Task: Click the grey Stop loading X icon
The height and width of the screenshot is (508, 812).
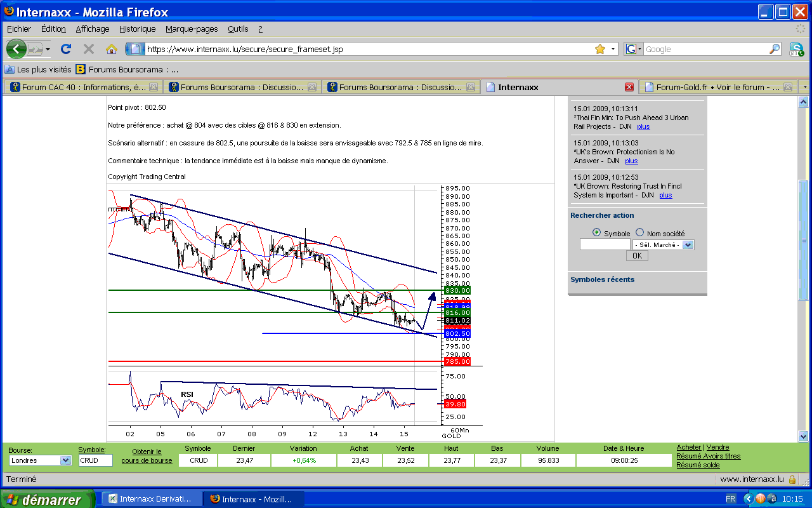Action: click(89, 49)
